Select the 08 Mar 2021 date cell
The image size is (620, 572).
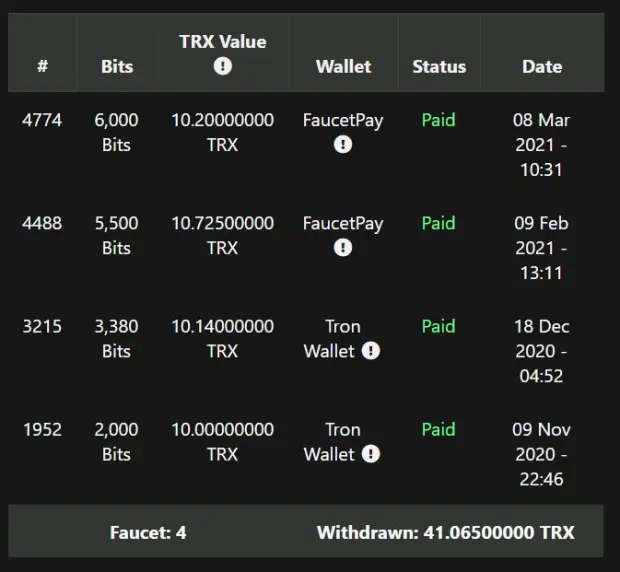coord(541,145)
